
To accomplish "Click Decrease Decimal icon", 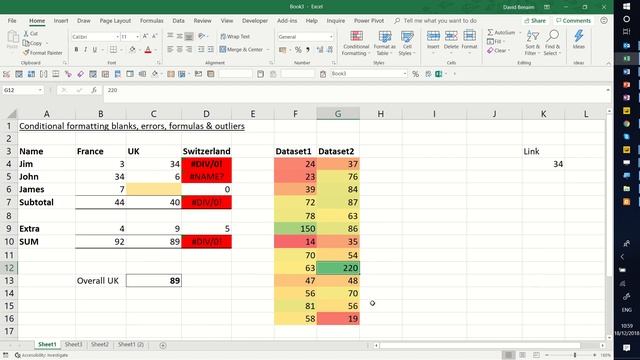I will (x=330, y=50).
